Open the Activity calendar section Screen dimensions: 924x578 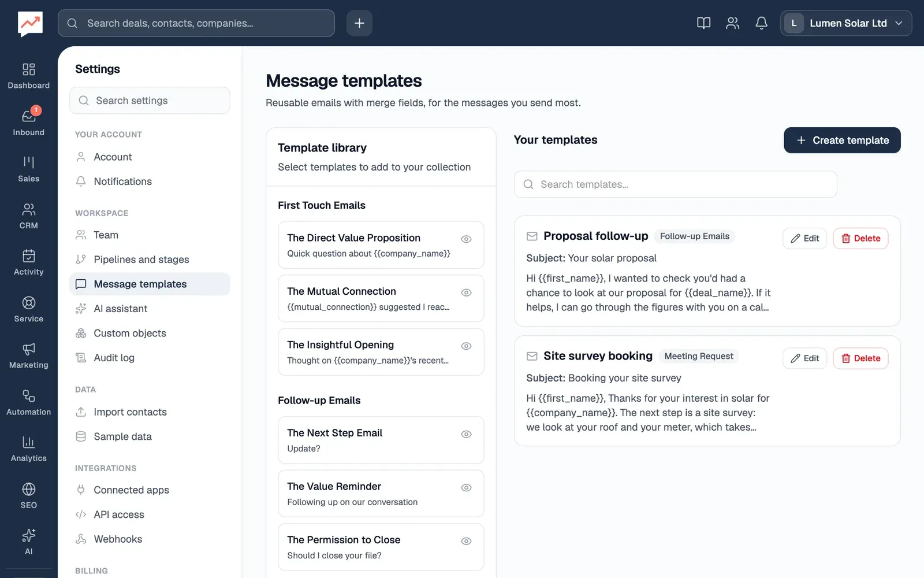tap(28, 262)
